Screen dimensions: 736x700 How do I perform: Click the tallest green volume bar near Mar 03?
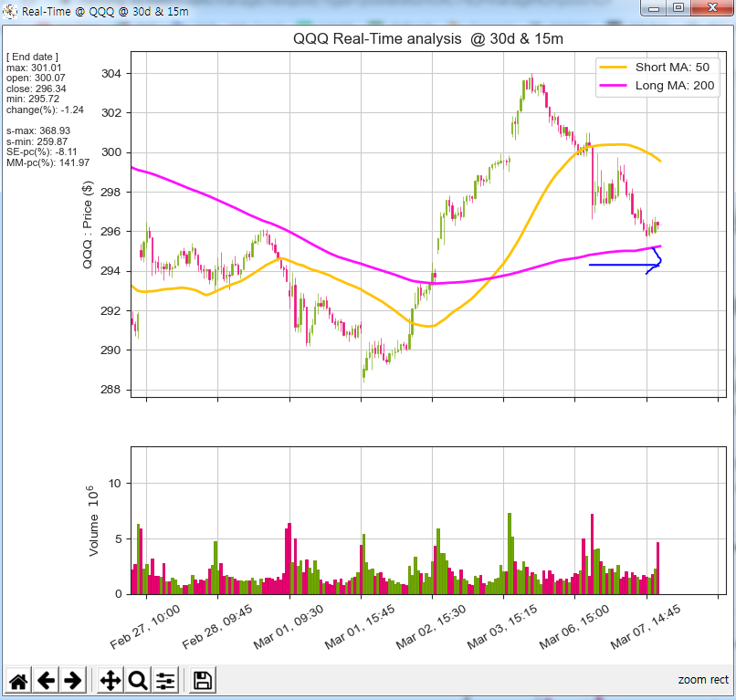[510, 554]
